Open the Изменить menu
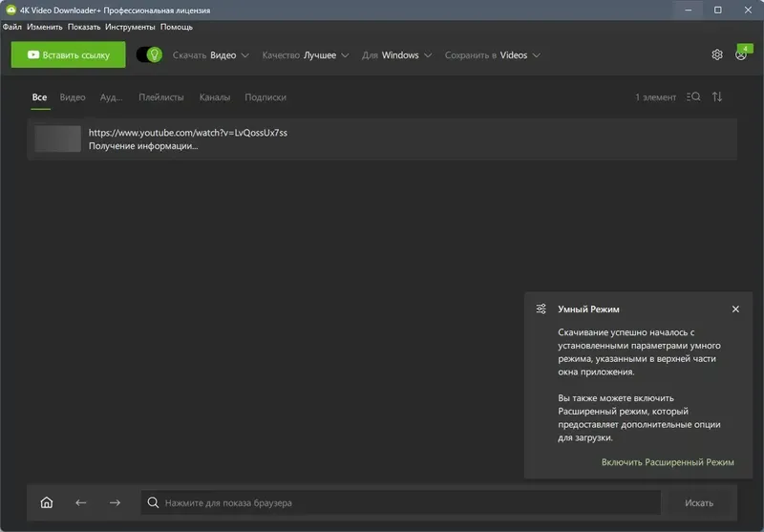The image size is (764, 532). pos(44,27)
